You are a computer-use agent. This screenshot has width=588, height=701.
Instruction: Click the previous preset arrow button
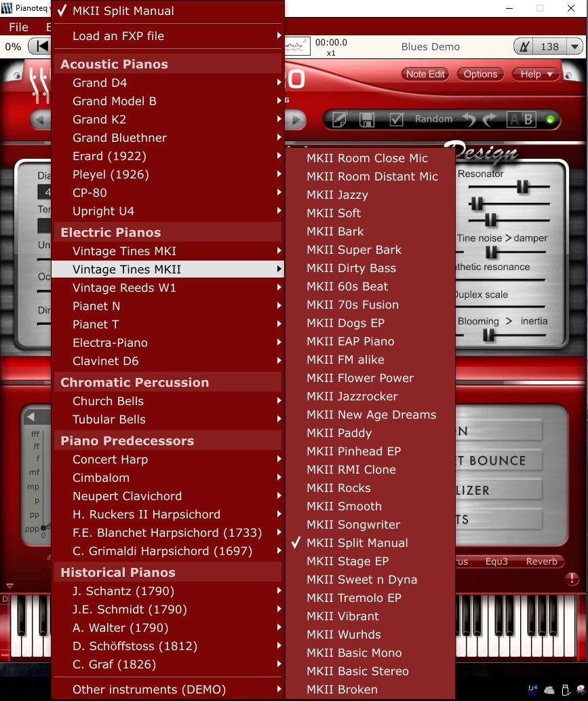pyautogui.click(x=40, y=119)
